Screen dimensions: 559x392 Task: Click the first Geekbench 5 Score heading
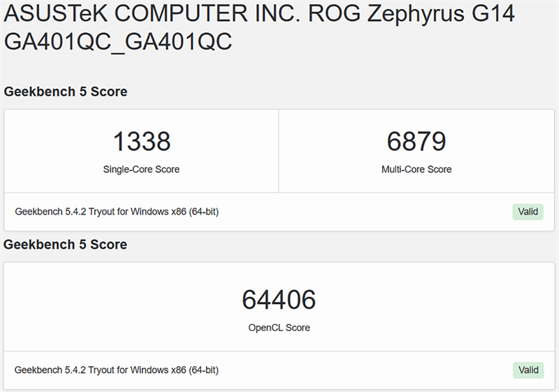[66, 92]
